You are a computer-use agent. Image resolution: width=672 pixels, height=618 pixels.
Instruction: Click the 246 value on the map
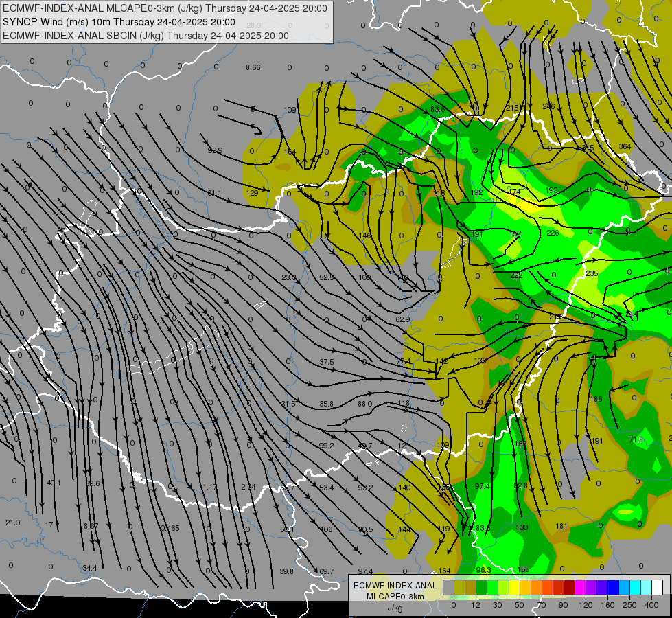548,106
